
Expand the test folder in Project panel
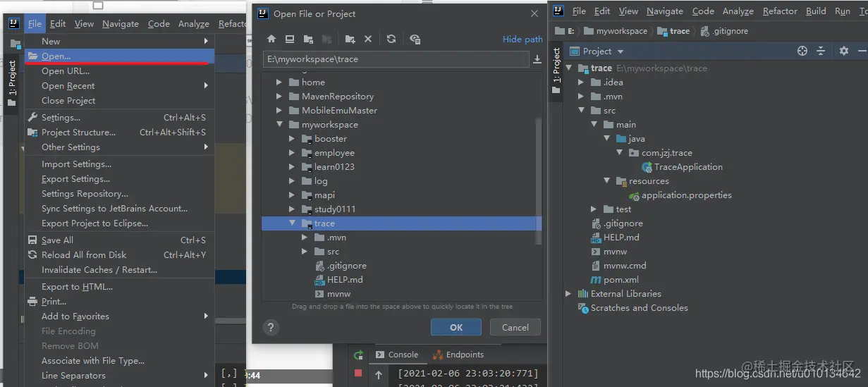pyautogui.click(x=594, y=209)
